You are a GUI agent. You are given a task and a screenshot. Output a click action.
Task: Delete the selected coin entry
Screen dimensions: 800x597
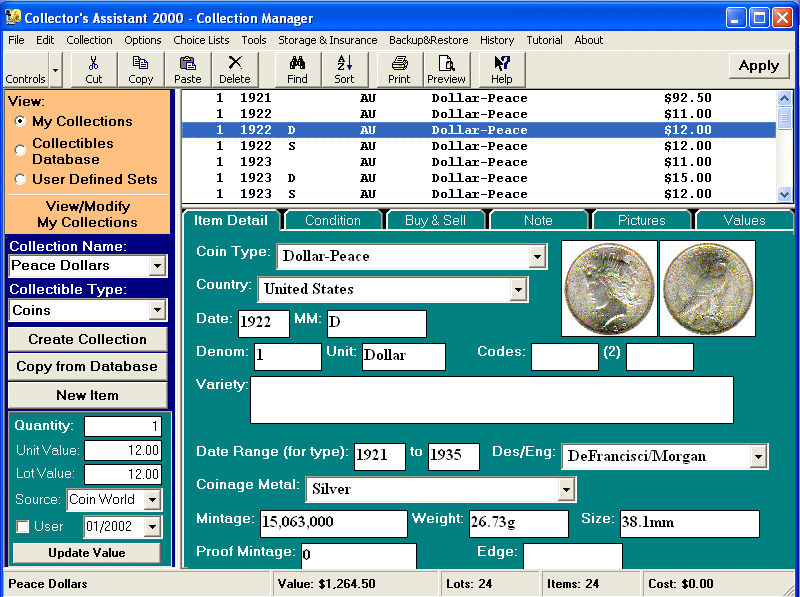[234, 68]
